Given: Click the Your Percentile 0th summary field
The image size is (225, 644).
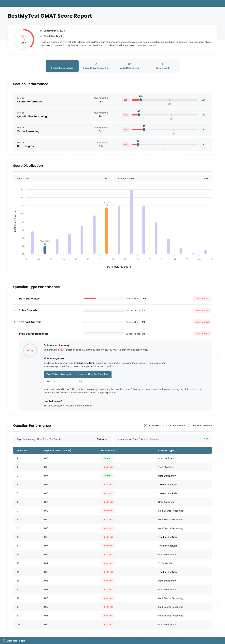Looking at the screenshot, I should click(x=163, y=178).
